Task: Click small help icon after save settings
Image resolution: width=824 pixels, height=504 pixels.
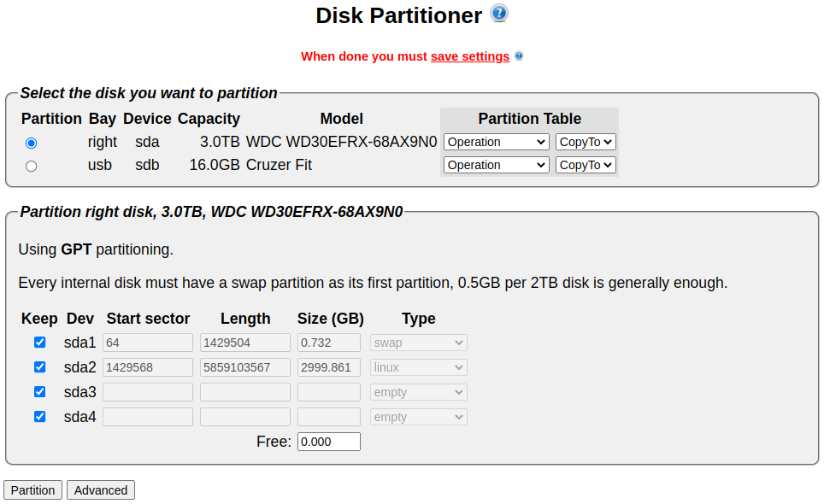Action: (519, 56)
